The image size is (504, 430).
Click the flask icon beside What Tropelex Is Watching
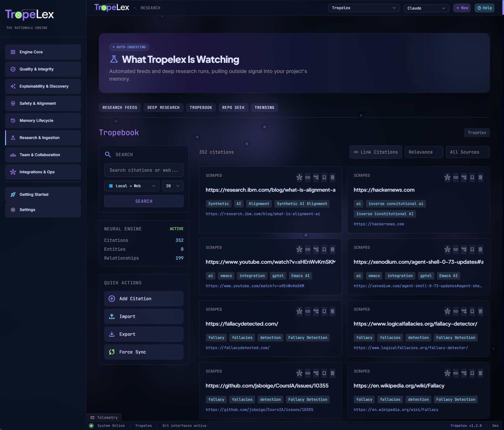coord(114,59)
